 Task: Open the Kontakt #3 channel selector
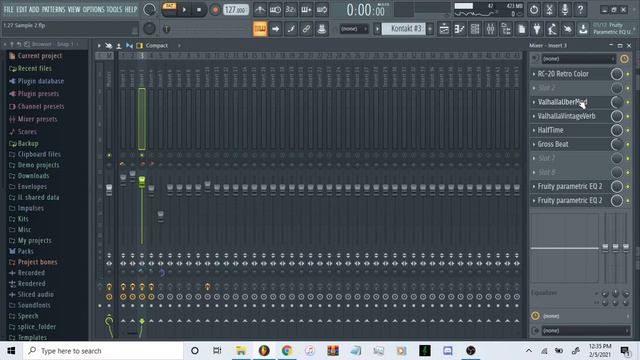[403, 29]
